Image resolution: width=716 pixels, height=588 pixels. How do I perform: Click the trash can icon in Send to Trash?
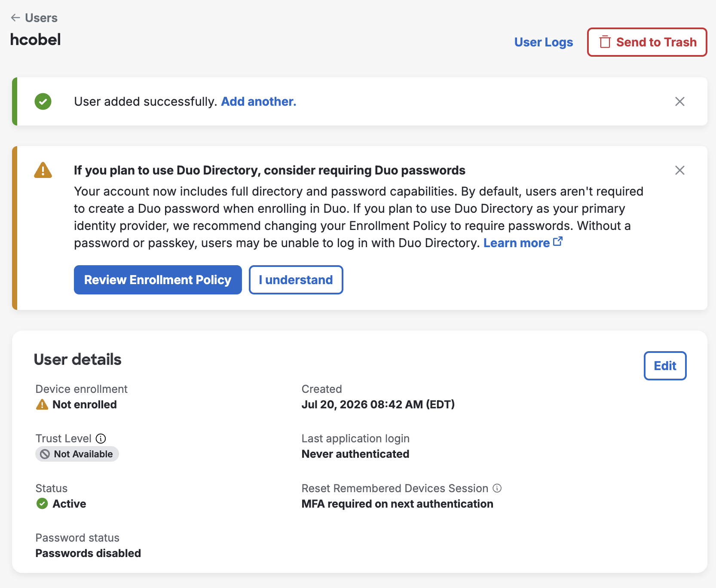click(605, 42)
